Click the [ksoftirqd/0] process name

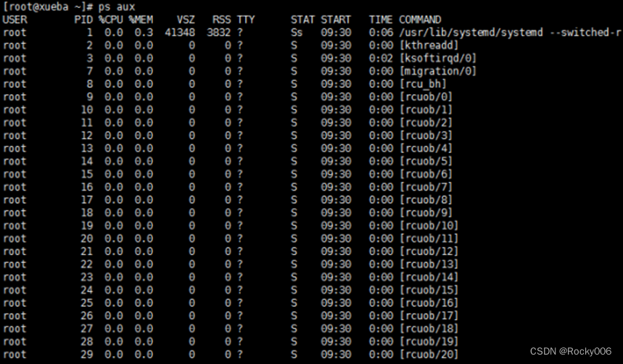(x=438, y=58)
